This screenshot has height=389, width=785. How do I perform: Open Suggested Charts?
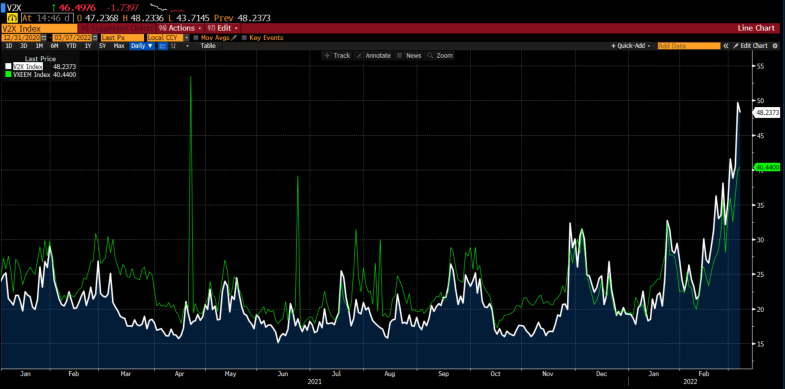click(116, 29)
